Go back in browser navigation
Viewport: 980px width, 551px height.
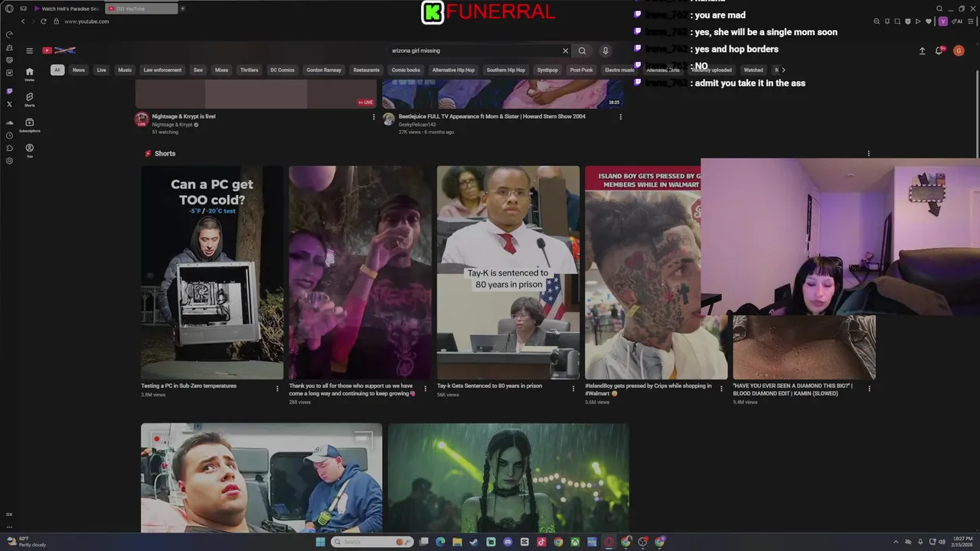point(23,21)
